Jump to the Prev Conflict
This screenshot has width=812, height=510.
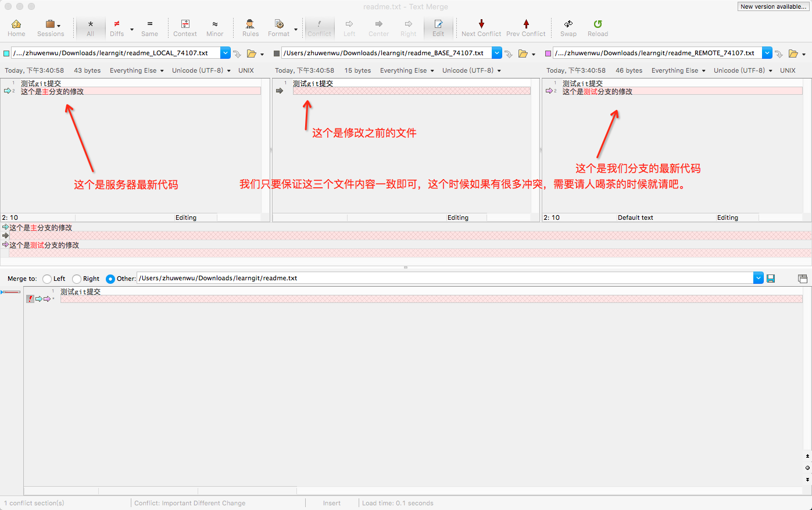[x=526, y=27]
